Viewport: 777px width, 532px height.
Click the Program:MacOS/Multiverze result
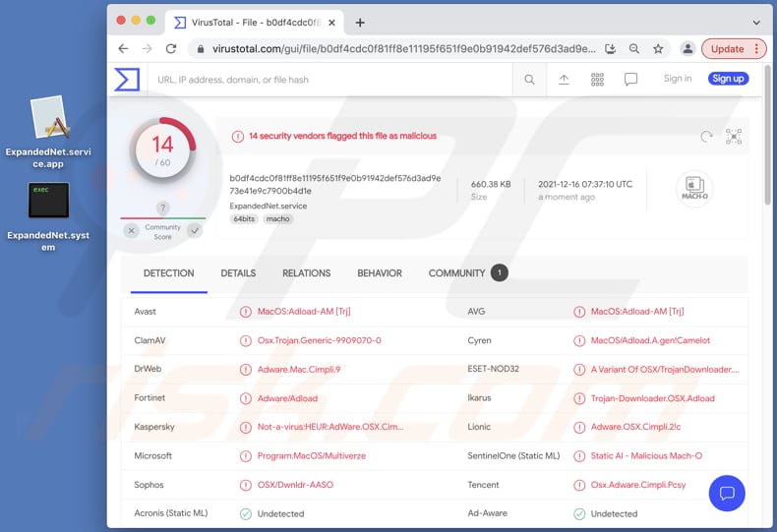[312, 455]
